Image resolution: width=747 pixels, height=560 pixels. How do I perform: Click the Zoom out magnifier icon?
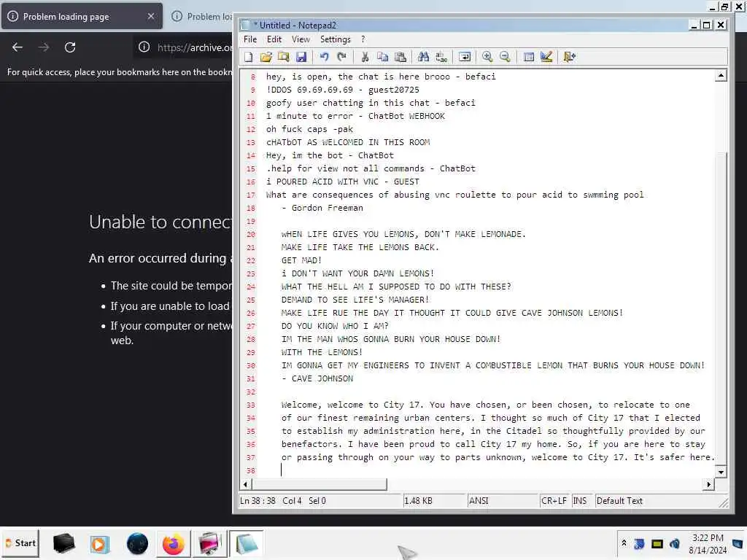505,57
